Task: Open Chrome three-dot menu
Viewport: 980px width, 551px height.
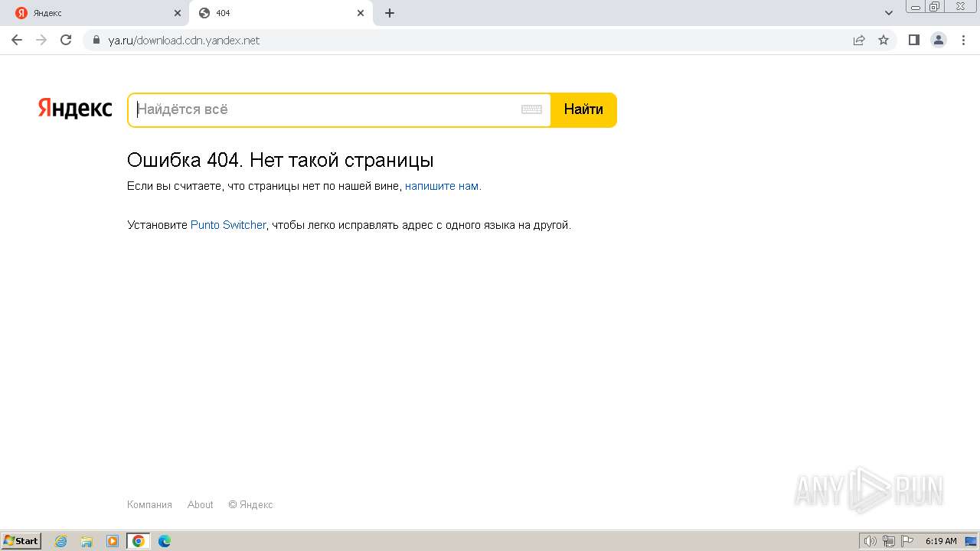Action: (x=963, y=40)
